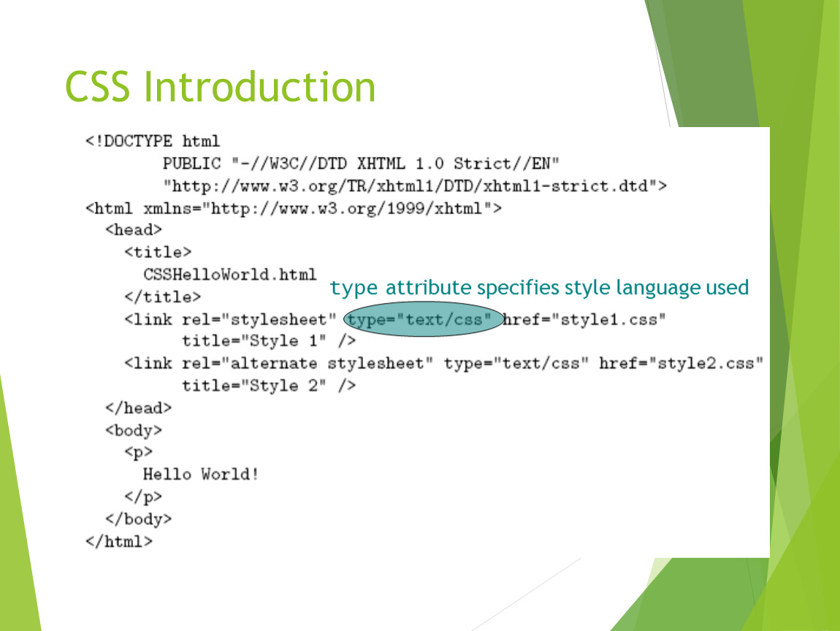The height and width of the screenshot is (631, 840).
Task: Click the link rel="alternate stylesheet" text
Action: 278,363
